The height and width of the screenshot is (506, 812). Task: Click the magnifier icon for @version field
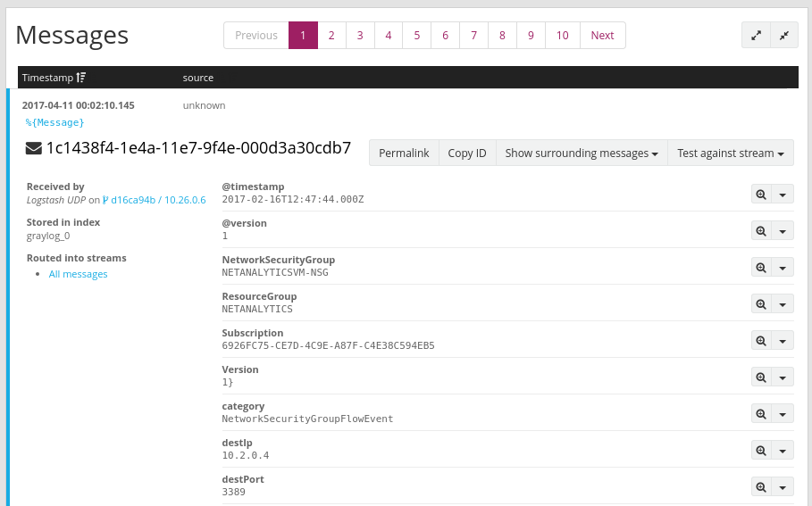[761, 231]
